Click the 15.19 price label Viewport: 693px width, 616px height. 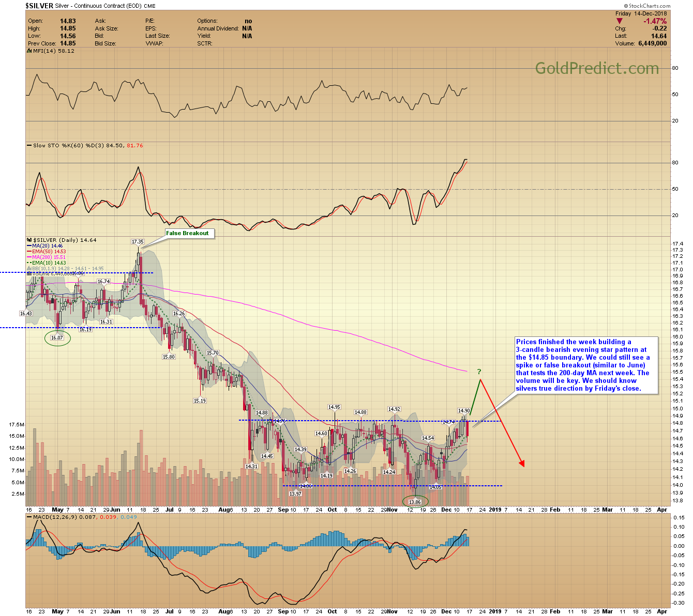200,401
